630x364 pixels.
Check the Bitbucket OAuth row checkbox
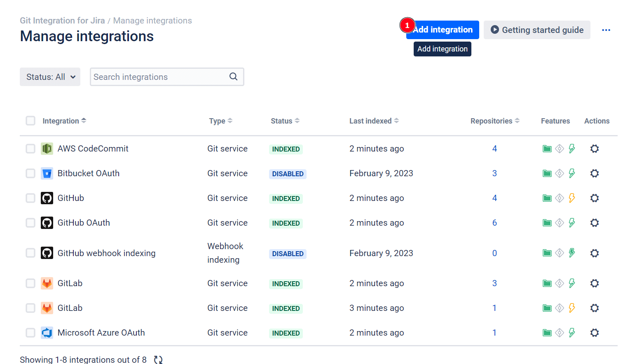pos(30,173)
